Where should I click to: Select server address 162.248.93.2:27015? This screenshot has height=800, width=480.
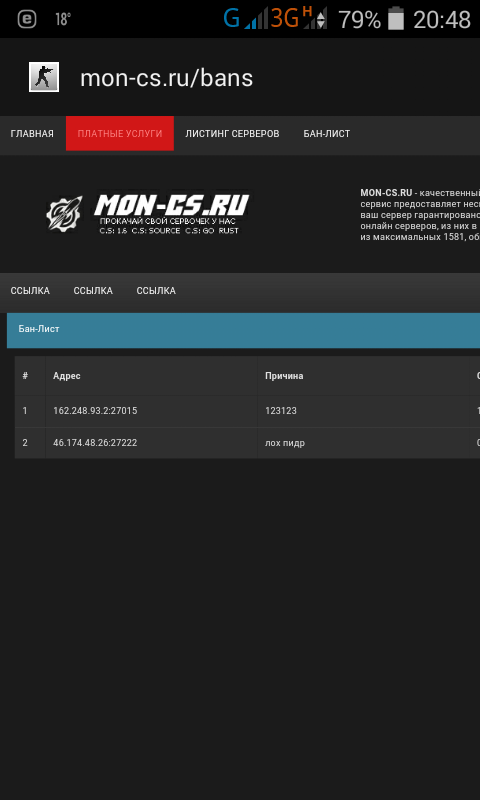point(95,411)
